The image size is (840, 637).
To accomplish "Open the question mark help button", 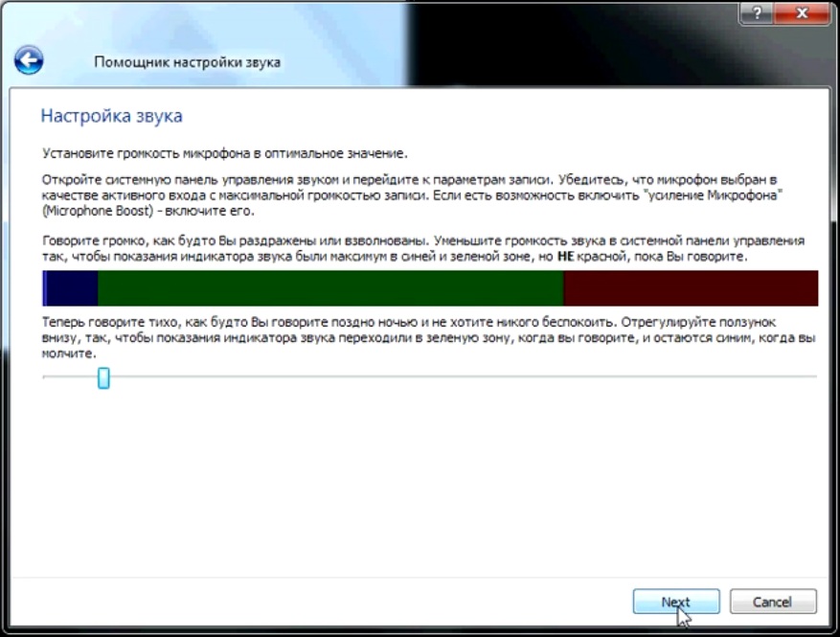I will pyautogui.click(x=757, y=12).
